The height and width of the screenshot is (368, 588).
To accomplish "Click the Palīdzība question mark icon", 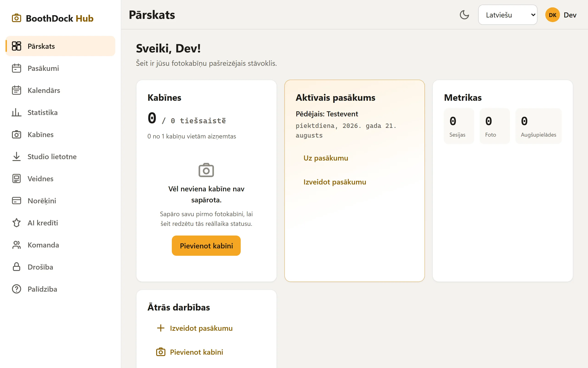I will pyautogui.click(x=17, y=289).
